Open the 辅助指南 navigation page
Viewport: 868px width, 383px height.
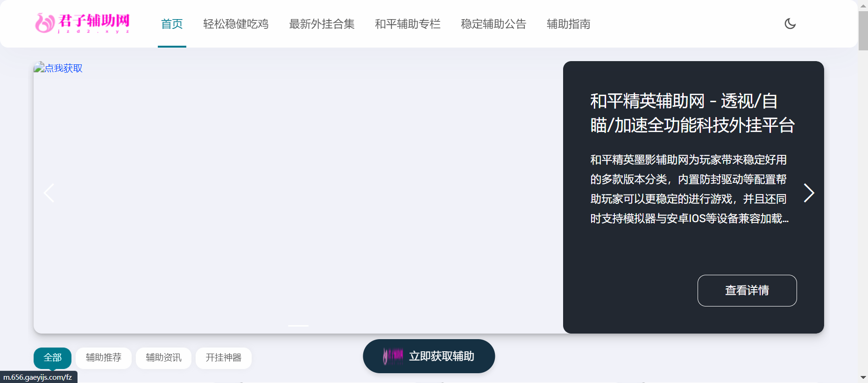click(568, 24)
